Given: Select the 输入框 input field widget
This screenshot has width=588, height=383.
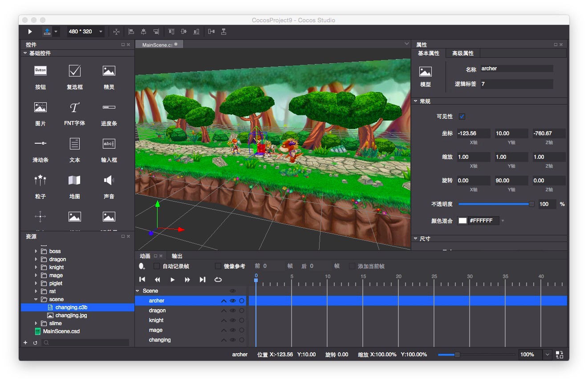Looking at the screenshot, I should (x=109, y=150).
